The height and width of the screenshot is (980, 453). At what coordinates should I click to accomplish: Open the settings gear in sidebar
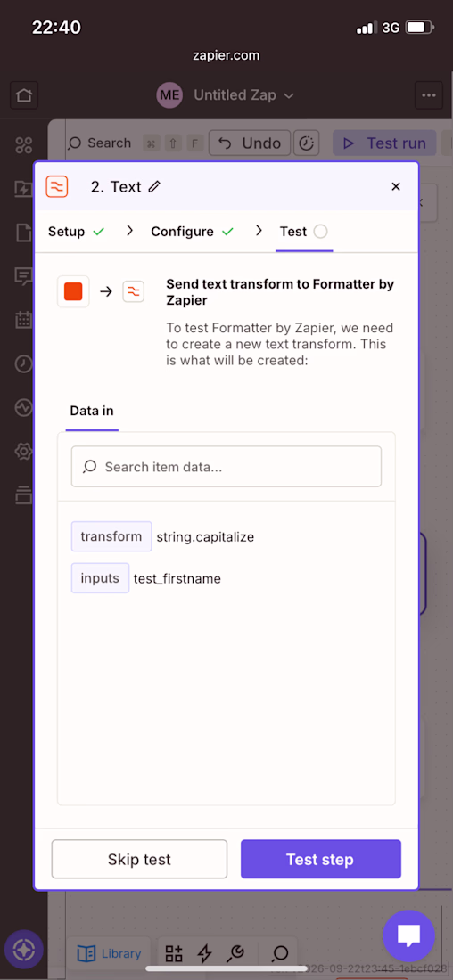[24, 451]
